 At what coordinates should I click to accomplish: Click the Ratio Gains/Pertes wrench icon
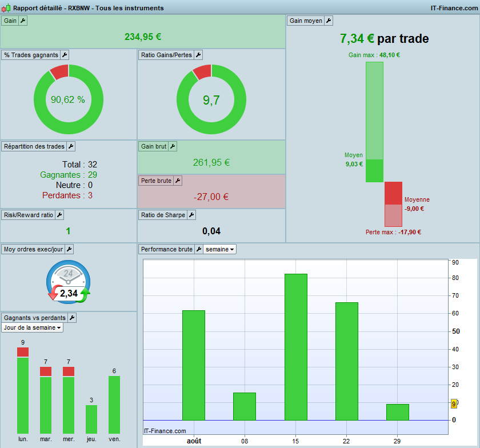click(198, 55)
